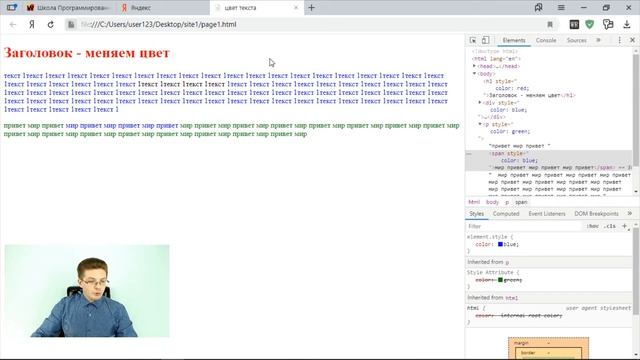Expand the head node in DOM tree
This screenshot has height=360, width=640.
[474, 66]
